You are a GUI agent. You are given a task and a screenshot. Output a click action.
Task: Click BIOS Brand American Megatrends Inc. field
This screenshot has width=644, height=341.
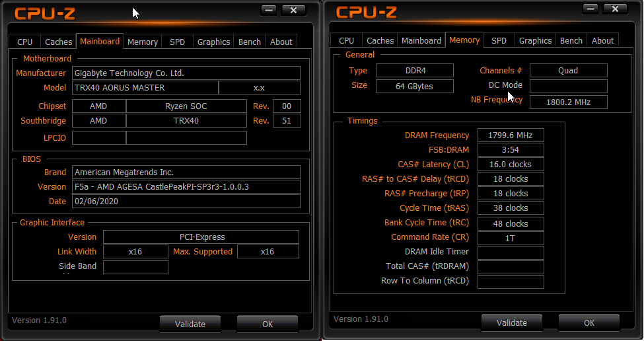pos(186,172)
